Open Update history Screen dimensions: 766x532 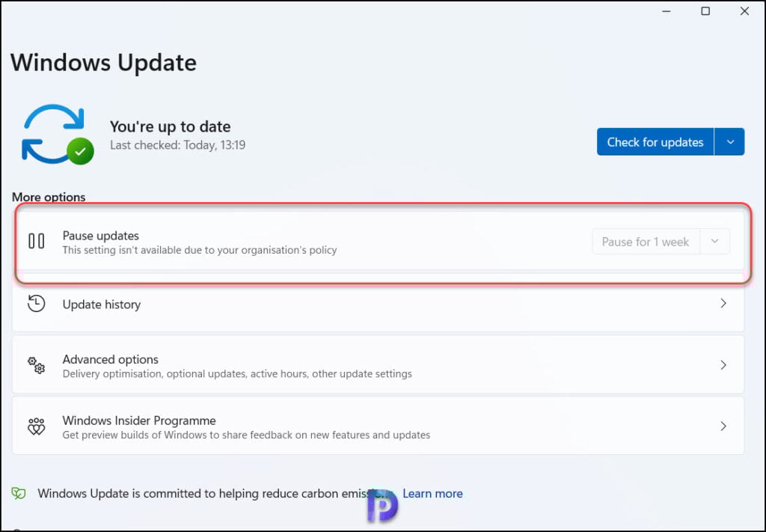tap(378, 304)
